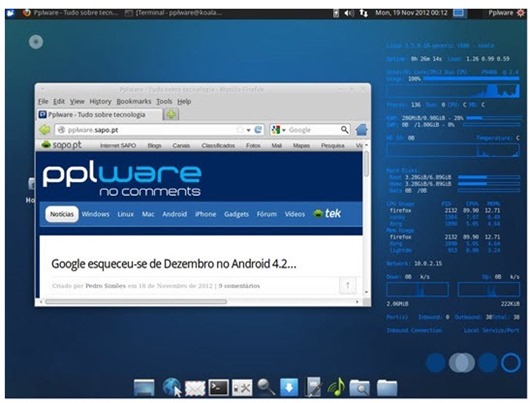Open the Canais link in the SAPO bar

click(181, 146)
